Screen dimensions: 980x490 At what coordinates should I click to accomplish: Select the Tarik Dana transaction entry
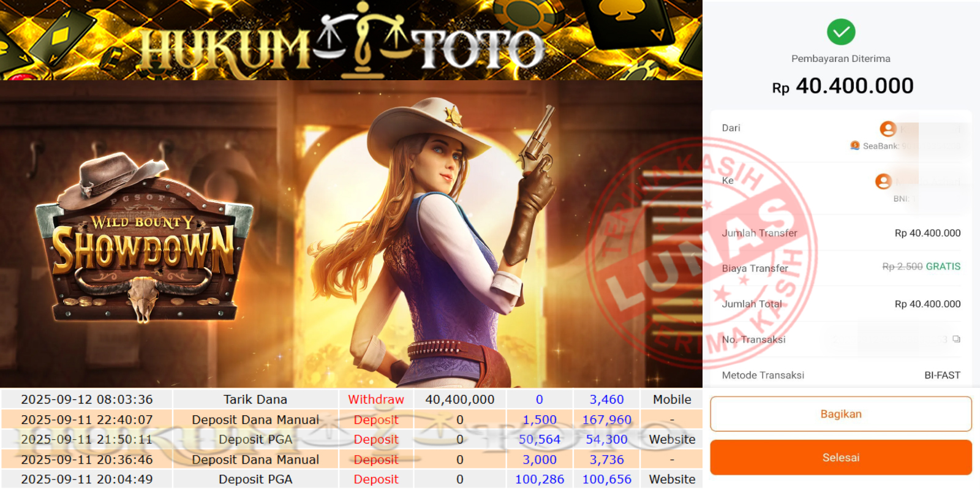click(255, 399)
